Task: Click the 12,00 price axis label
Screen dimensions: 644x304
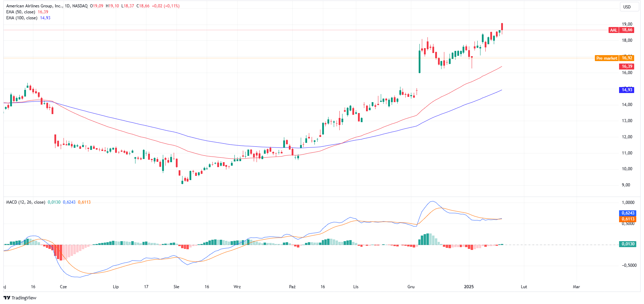Action: click(627, 137)
